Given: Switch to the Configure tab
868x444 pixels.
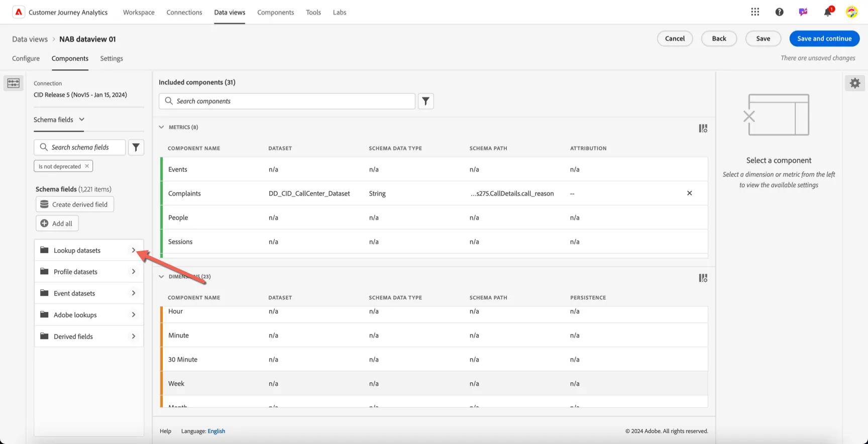Looking at the screenshot, I should click(x=26, y=58).
